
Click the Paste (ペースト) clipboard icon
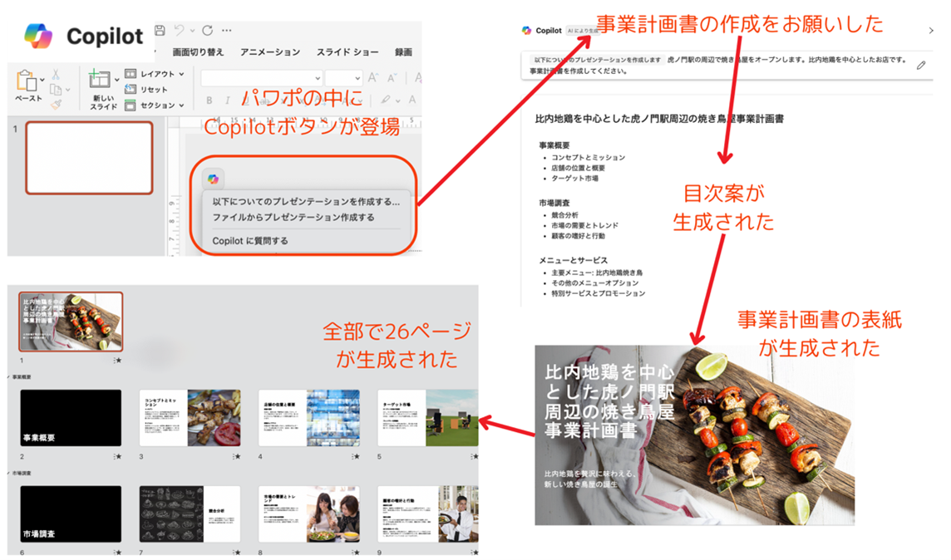click(x=27, y=81)
